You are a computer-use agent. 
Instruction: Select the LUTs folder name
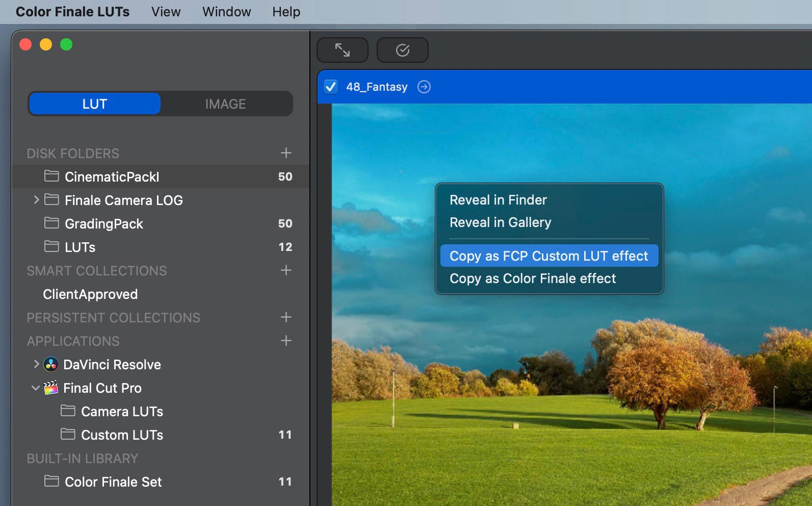(x=80, y=247)
